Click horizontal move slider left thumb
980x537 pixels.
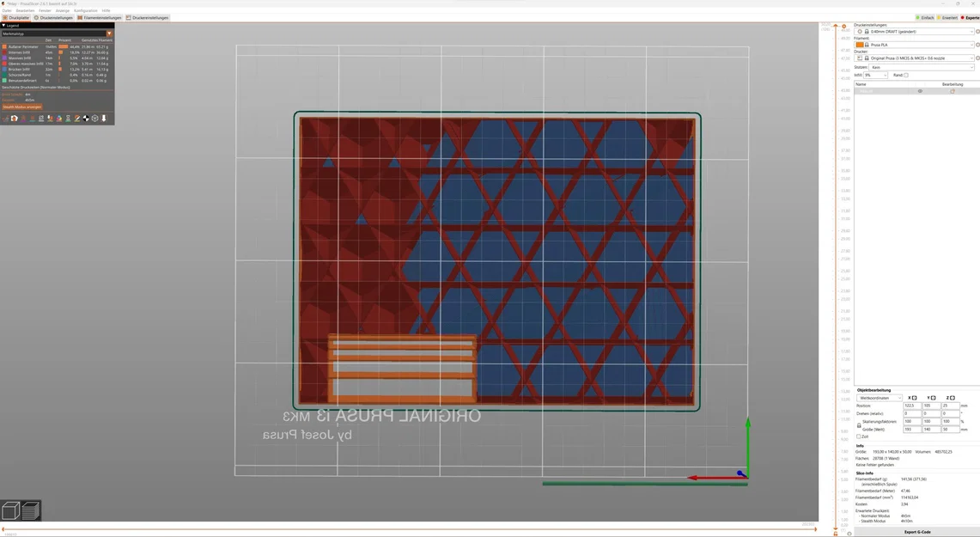pos(3,529)
